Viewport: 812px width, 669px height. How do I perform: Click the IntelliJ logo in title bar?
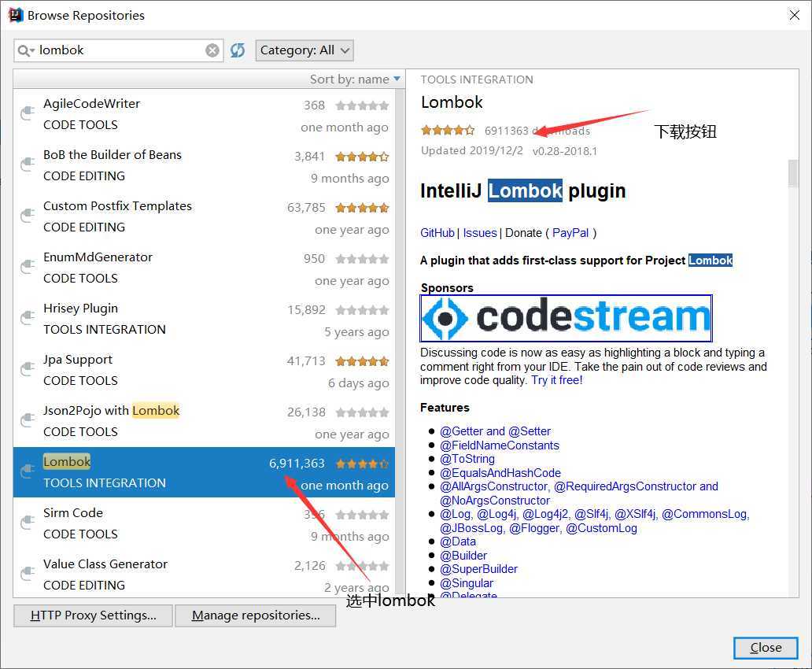pos(16,15)
